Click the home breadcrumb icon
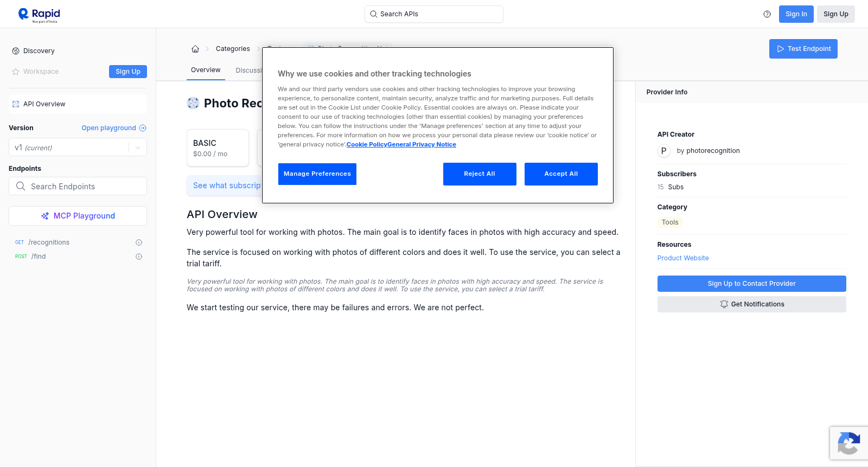The image size is (868, 467). pos(195,49)
